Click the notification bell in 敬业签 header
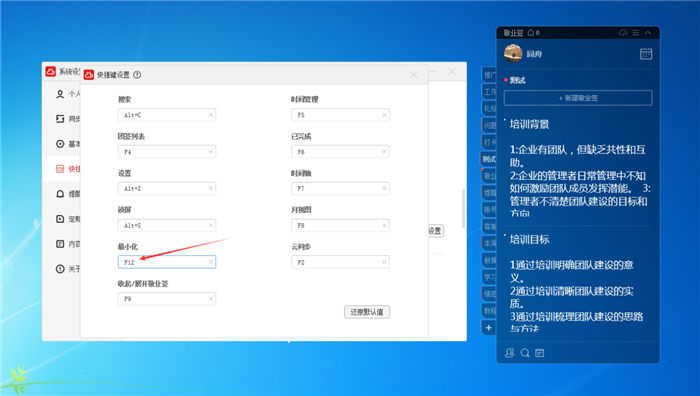This screenshot has height=396, width=700. 531,33
